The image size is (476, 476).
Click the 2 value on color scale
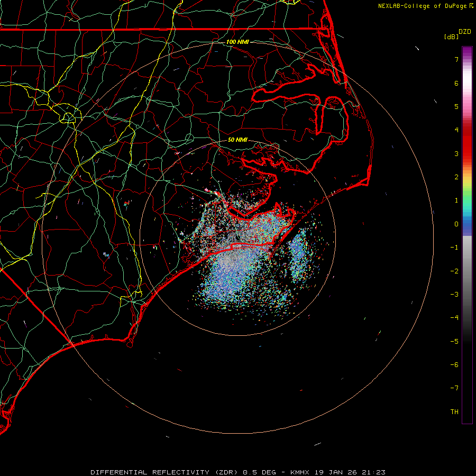click(456, 177)
